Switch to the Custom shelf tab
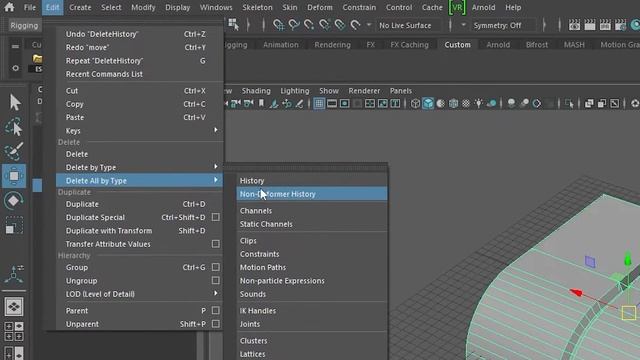This screenshot has height=360, width=640. tap(457, 44)
